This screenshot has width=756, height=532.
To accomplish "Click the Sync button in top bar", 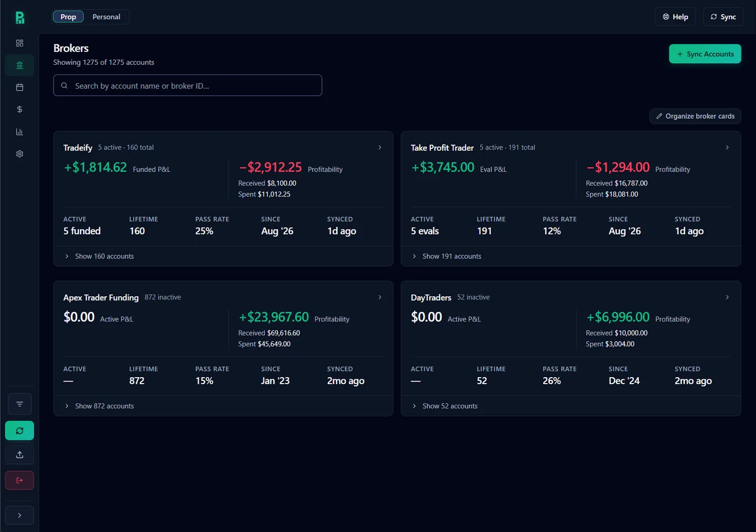I will point(723,17).
